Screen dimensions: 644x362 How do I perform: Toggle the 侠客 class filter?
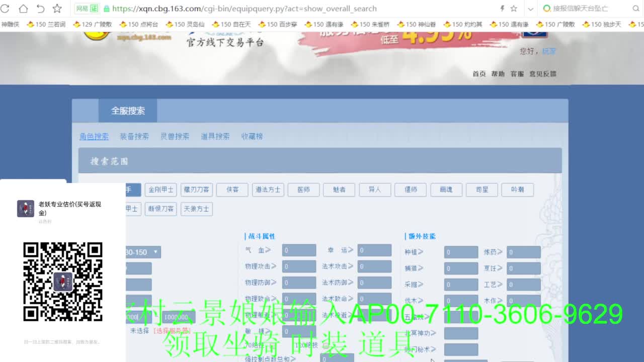click(232, 190)
